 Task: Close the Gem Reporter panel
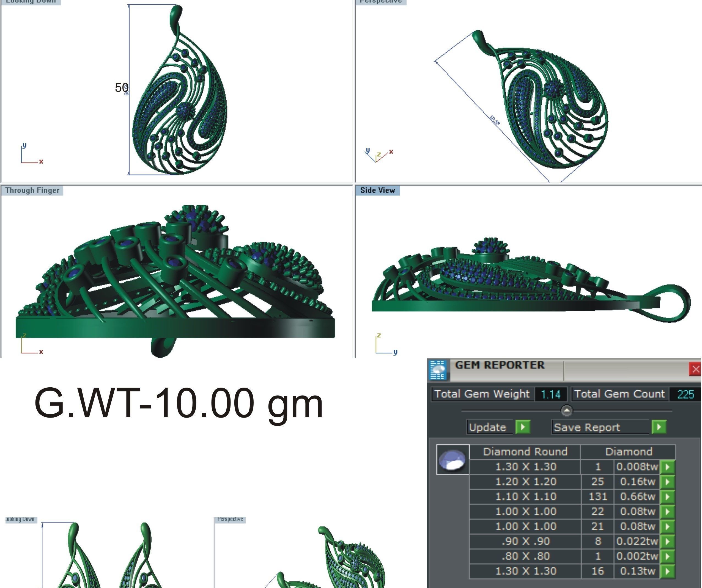tap(695, 369)
